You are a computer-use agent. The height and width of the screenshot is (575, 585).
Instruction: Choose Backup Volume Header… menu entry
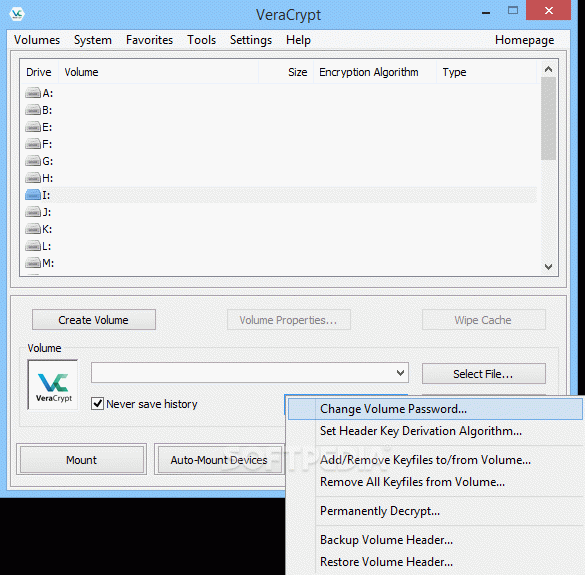click(x=435, y=540)
